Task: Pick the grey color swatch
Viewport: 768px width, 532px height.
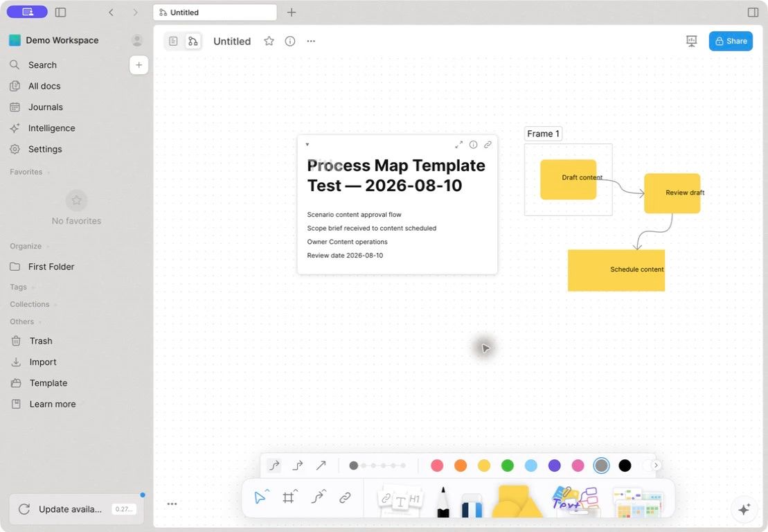Action: click(602, 465)
